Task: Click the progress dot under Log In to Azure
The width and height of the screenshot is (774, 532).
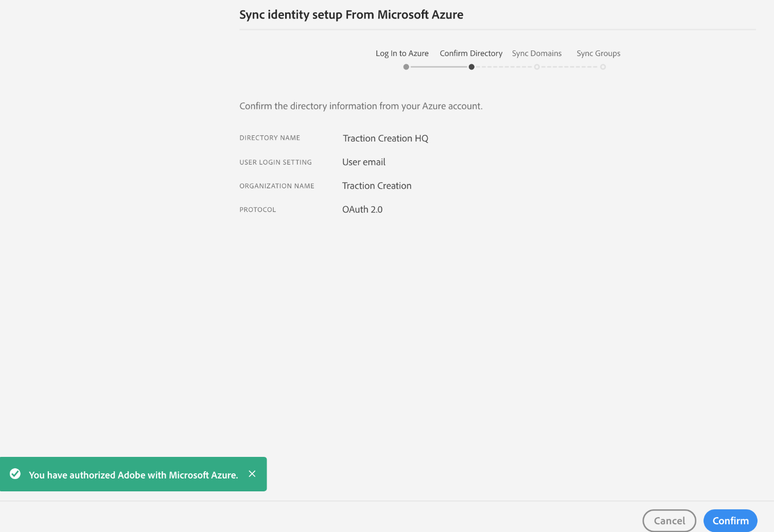Action: pyautogui.click(x=406, y=67)
